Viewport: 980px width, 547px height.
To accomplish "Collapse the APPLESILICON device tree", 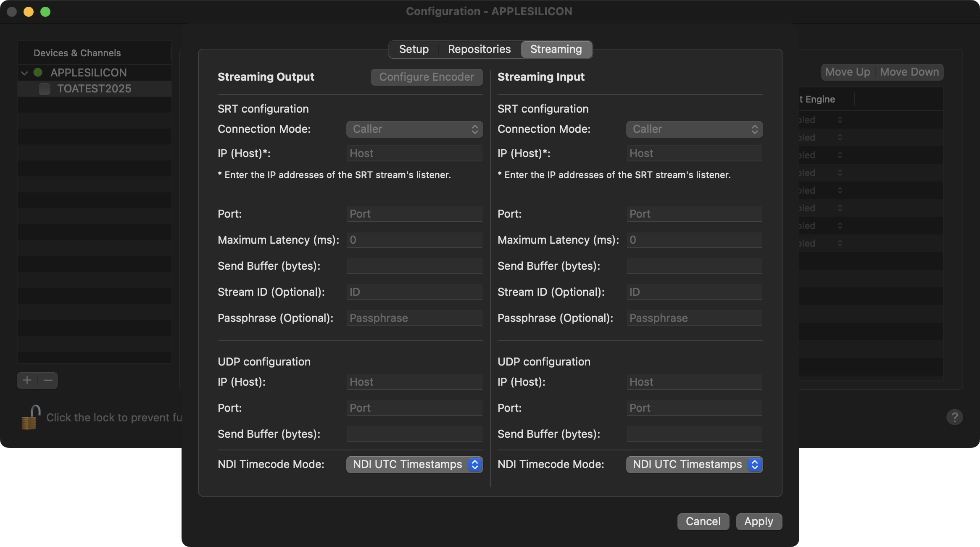I will click(x=24, y=73).
